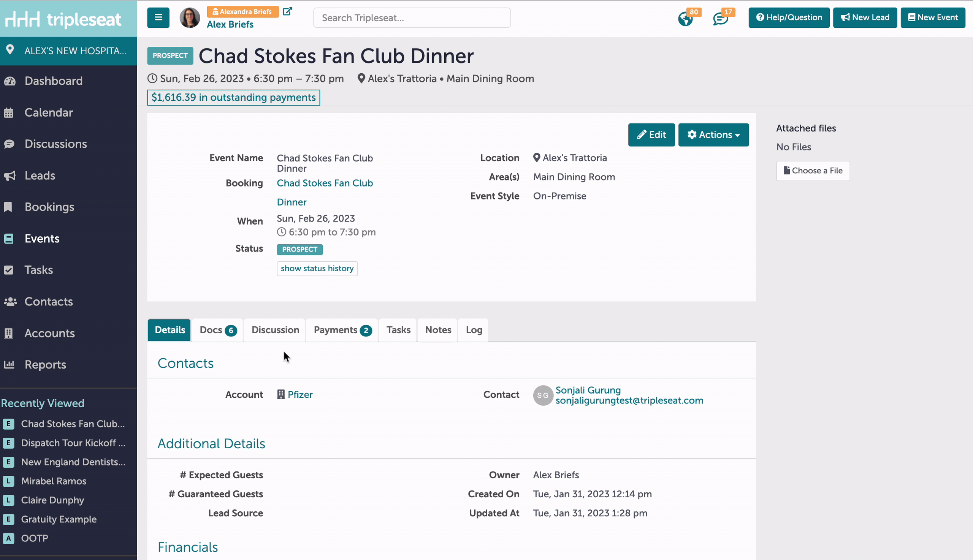Open the Chad Stokes Fan Club booking link

(325, 192)
